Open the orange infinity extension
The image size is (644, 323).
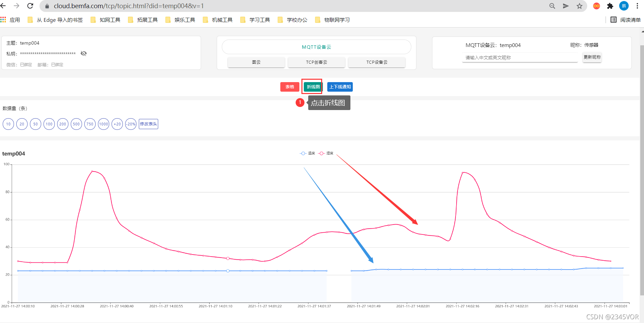point(596,6)
